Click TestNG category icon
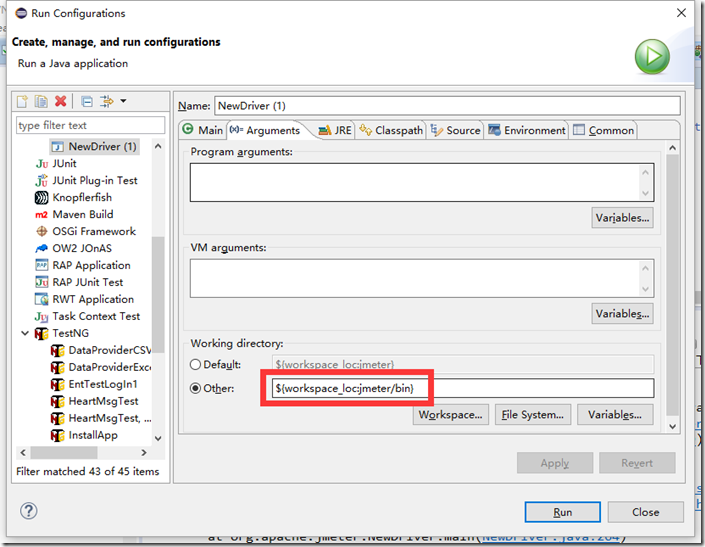Image resolution: width=705 pixels, height=547 pixels. [x=41, y=334]
